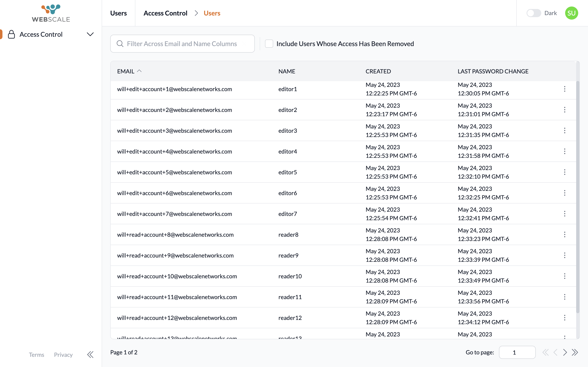Open the Terms link
The height and width of the screenshot is (367, 588).
tap(37, 355)
